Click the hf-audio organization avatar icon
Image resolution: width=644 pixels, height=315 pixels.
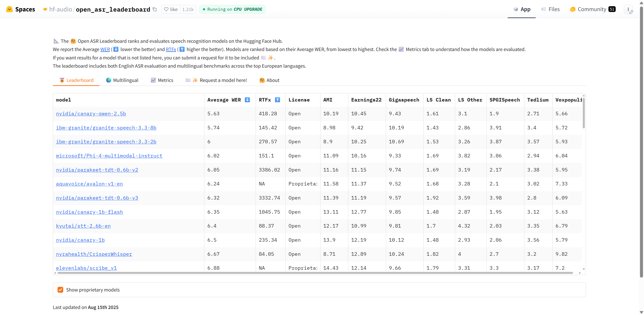tap(45, 9)
